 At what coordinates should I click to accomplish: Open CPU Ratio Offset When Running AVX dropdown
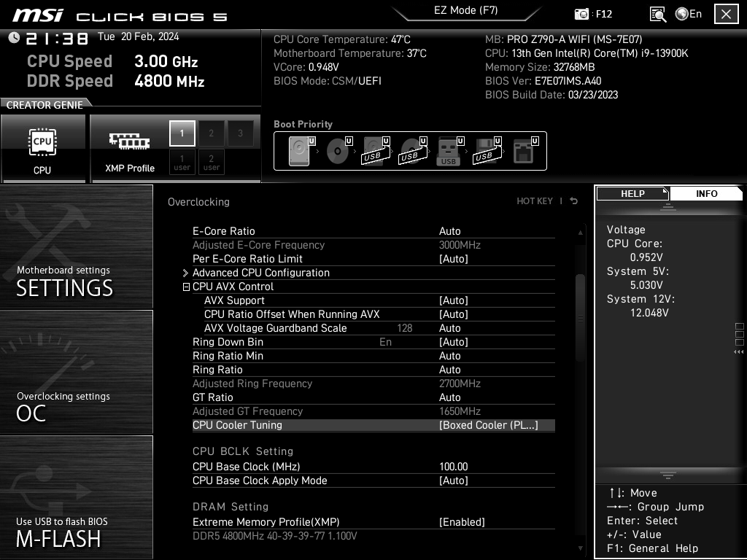pyautogui.click(x=454, y=314)
